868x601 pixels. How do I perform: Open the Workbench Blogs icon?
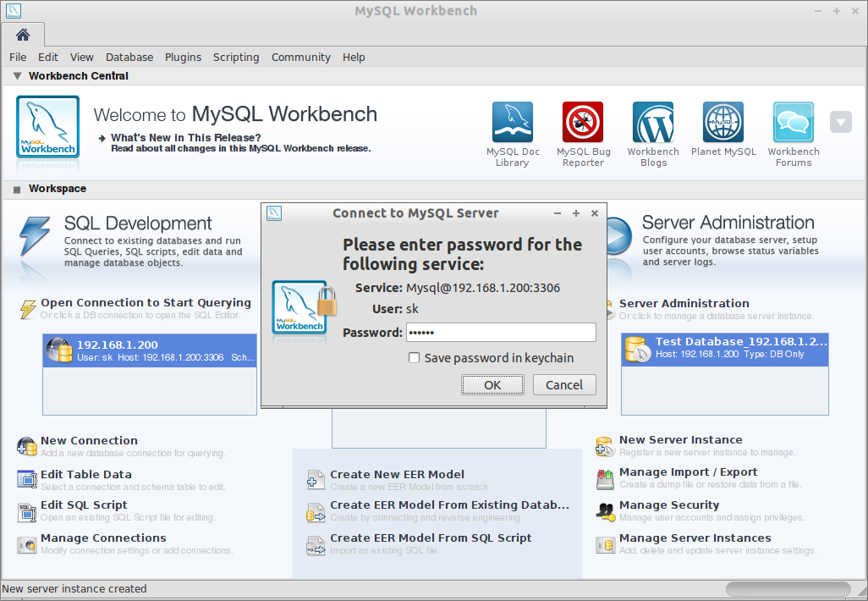pyautogui.click(x=653, y=122)
